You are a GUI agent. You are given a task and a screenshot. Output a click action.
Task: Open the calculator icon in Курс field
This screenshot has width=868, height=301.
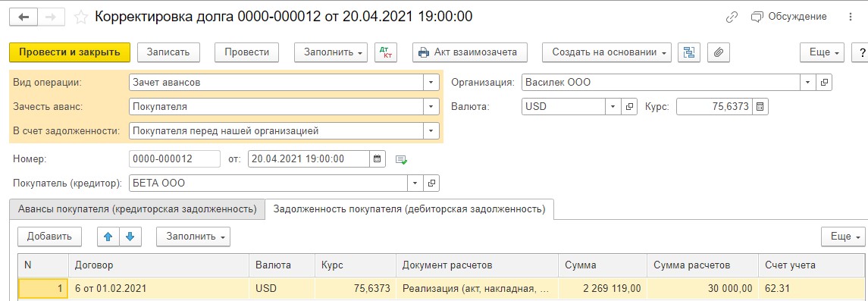pyautogui.click(x=760, y=107)
